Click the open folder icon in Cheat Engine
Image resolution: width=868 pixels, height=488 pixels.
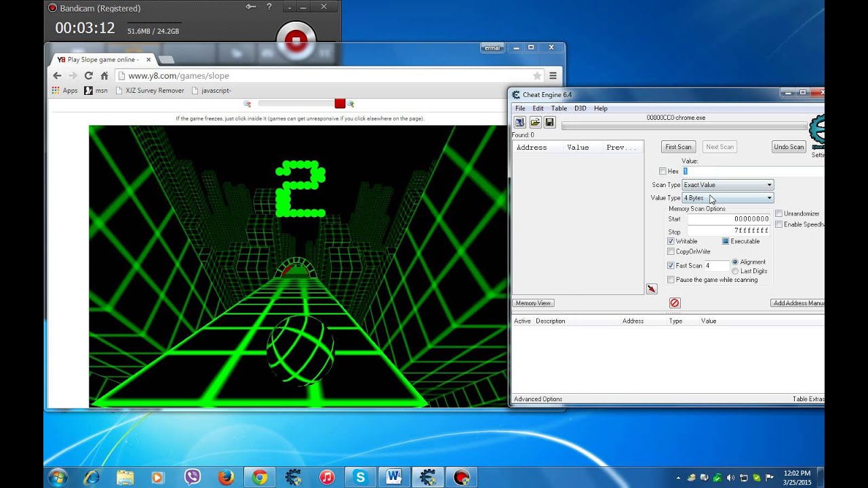click(534, 122)
